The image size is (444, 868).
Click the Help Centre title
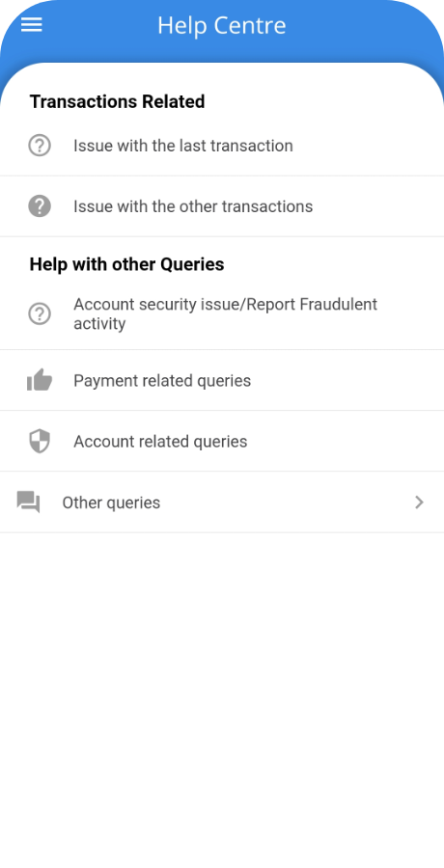(222, 25)
